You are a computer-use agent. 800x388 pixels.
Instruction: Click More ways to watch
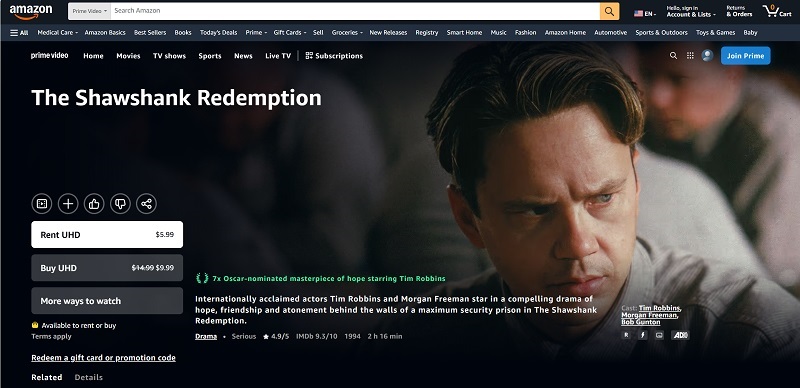[107, 301]
